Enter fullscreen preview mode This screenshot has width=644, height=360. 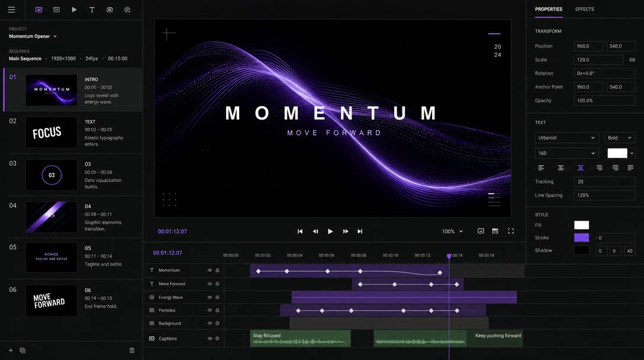point(511,232)
